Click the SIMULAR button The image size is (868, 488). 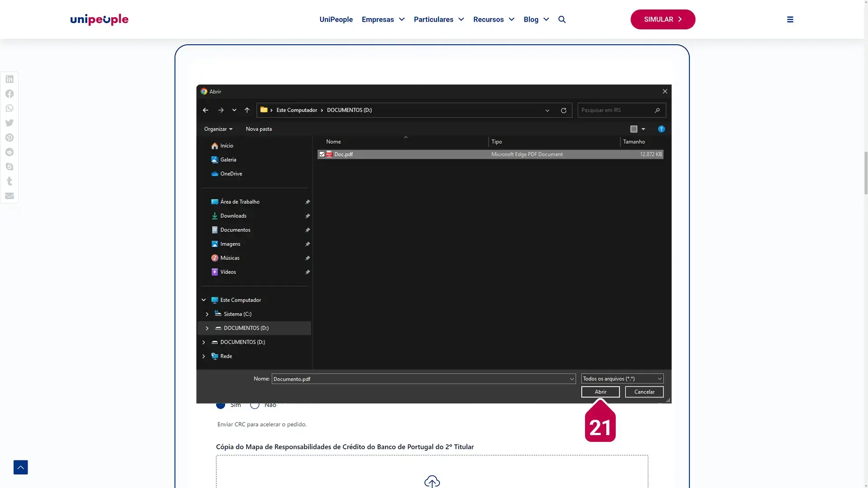click(662, 19)
